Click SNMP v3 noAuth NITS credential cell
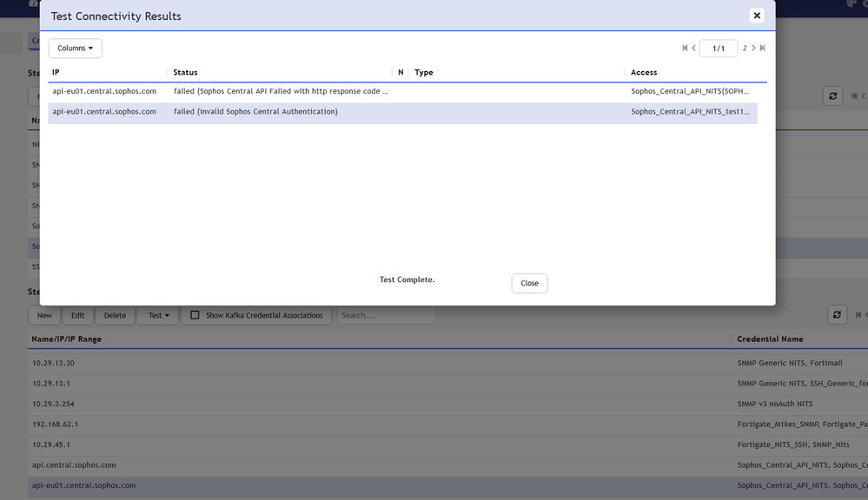The height and width of the screenshot is (500, 868). [775, 405]
